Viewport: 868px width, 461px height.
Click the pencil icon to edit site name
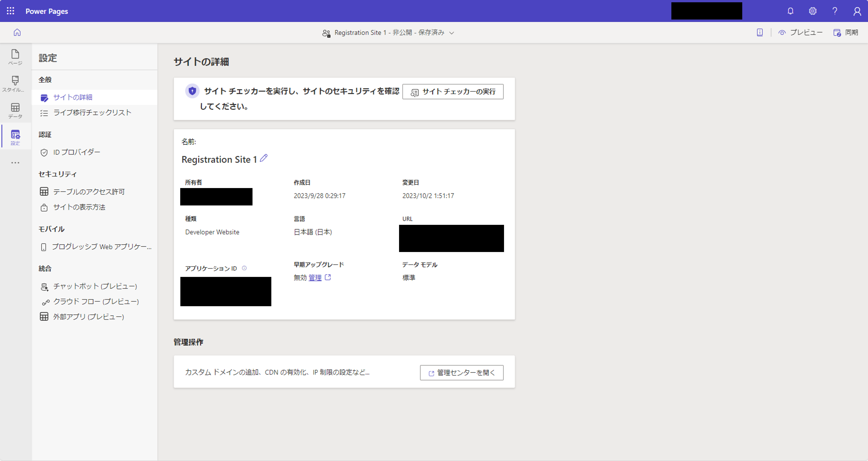click(264, 158)
